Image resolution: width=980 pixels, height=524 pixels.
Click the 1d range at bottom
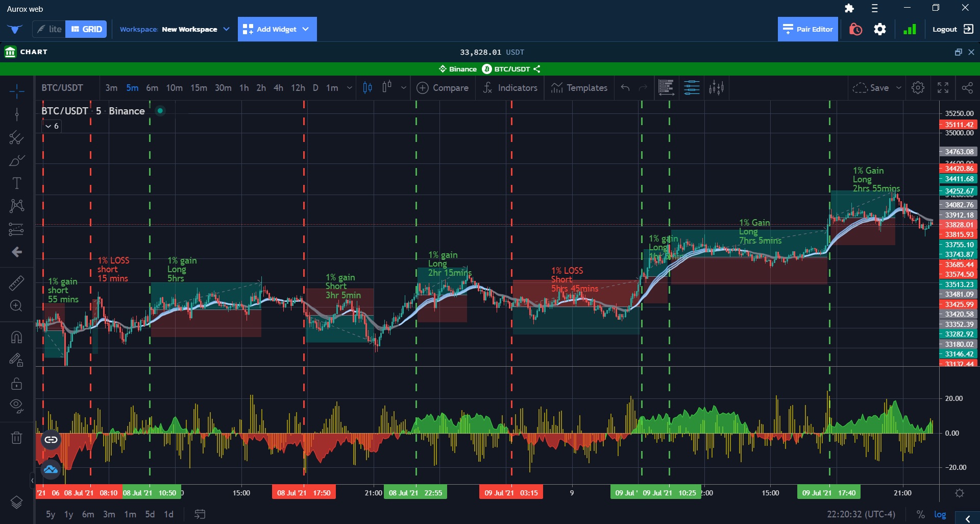pos(168,514)
